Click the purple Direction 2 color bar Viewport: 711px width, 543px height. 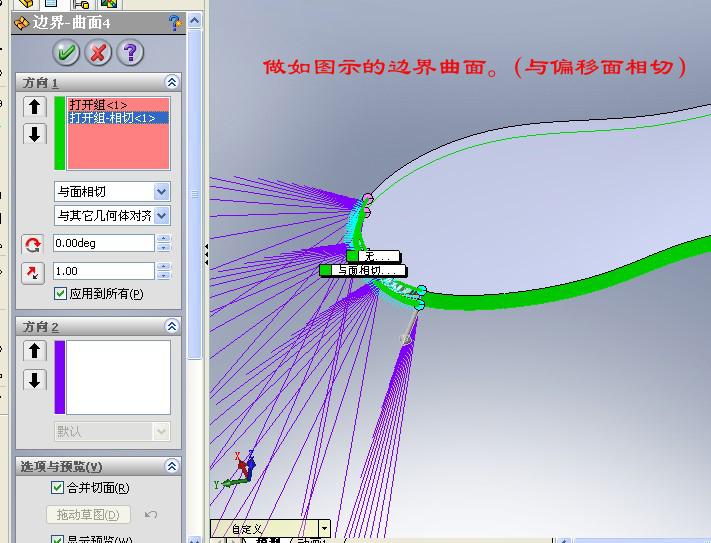[x=59, y=377]
